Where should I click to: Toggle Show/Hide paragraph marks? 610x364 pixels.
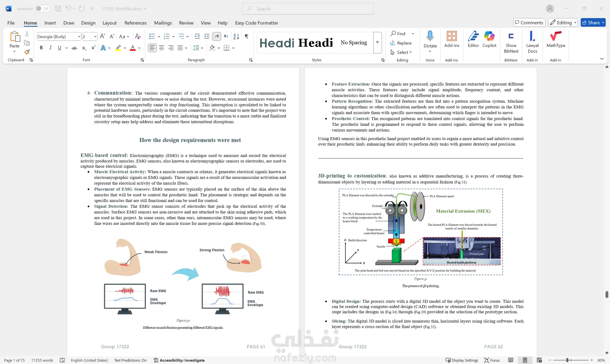pyautogui.click(x=247, y=37)
